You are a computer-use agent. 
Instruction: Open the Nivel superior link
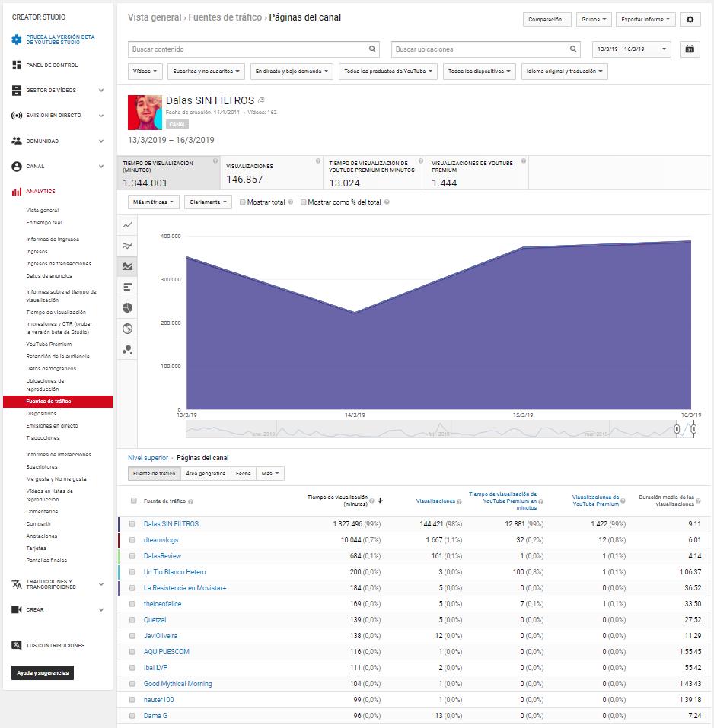[x=148, y=458]
